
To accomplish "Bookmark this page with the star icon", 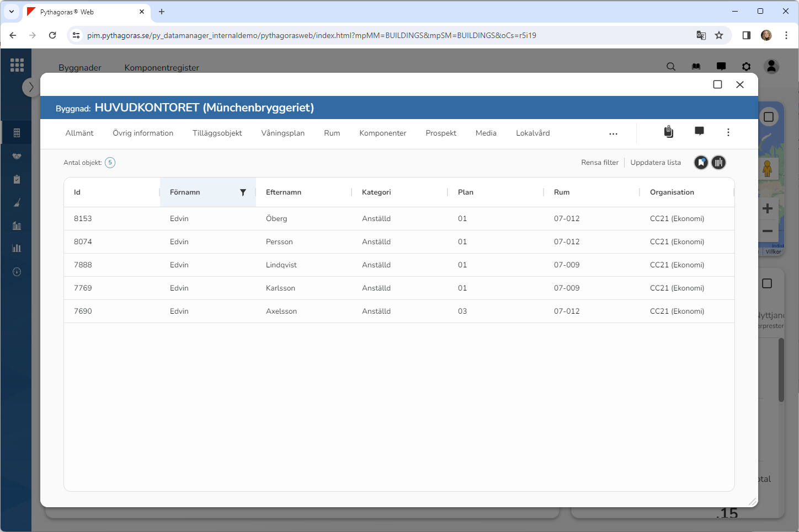I will (x=718, y=35).
